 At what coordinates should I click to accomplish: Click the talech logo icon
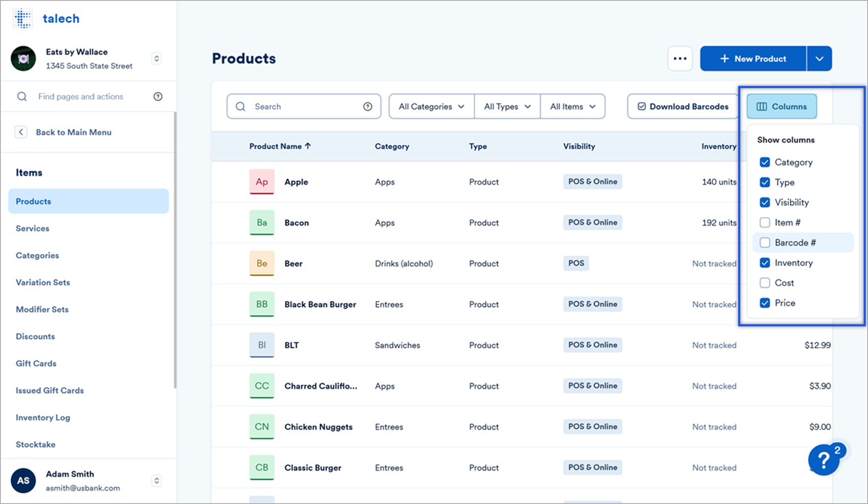click(23, 19)
